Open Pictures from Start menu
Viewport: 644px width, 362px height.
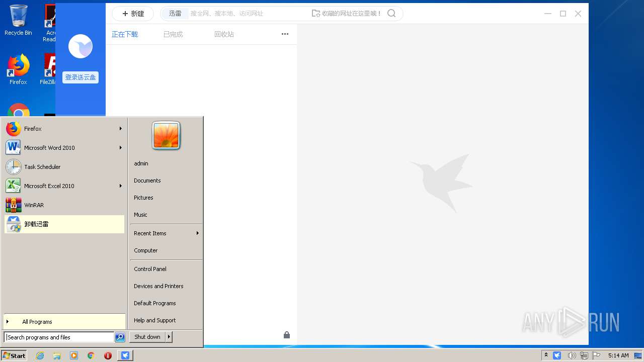166,198
